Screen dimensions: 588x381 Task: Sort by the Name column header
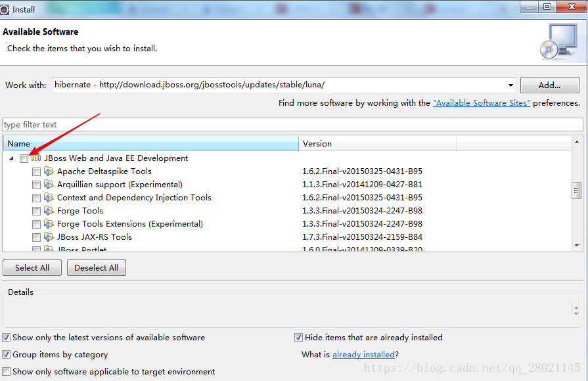point(150,144)
